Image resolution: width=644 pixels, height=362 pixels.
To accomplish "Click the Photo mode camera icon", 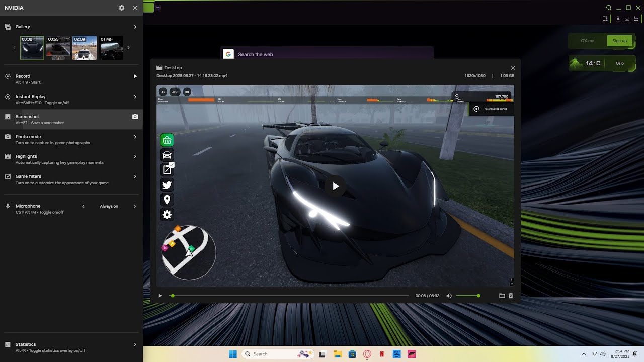I will tap(8, 137).
